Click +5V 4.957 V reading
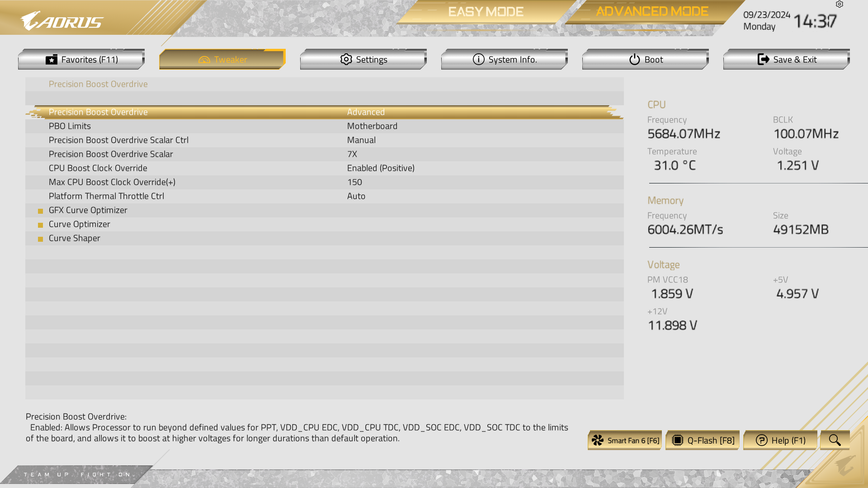Screen dimensions: 868x488 click(x=797, y=294)
